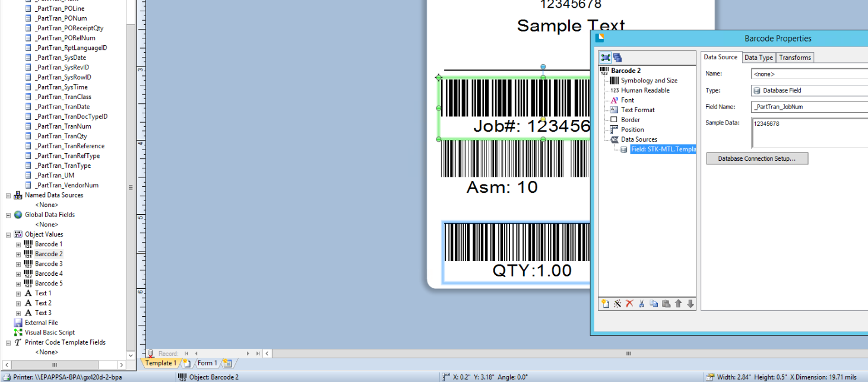The height and width of the screenshot is (382, 868).
Task: Click Database Connection Setup button
Action: click(x=757, y=159)
